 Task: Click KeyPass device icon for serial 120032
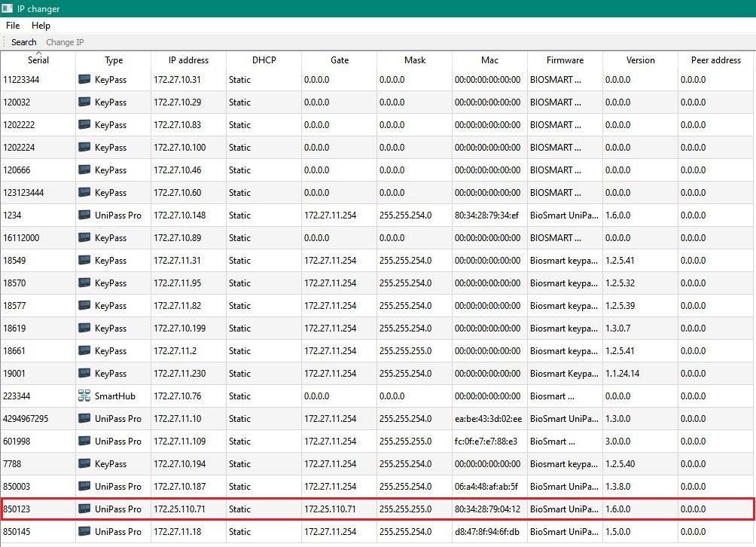click(84, 102)
